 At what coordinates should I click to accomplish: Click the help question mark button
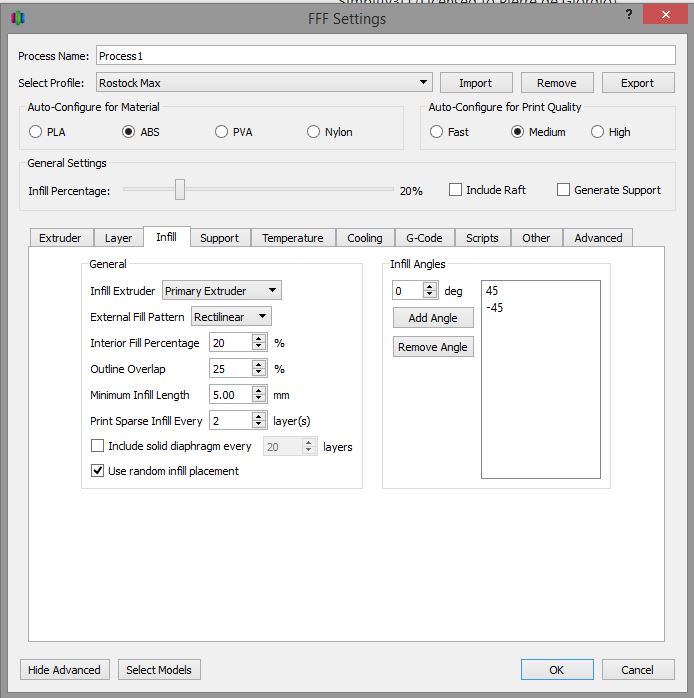coord(628,14)
